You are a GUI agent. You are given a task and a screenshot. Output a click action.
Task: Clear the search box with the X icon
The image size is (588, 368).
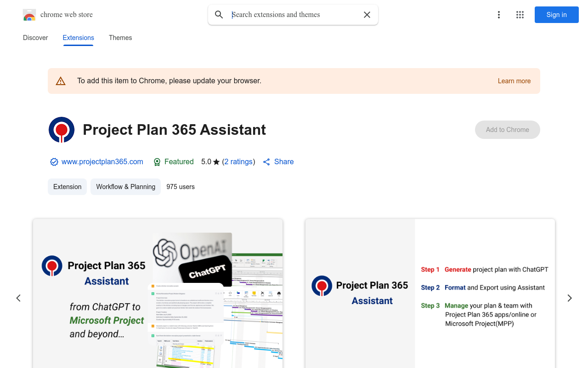367,15
